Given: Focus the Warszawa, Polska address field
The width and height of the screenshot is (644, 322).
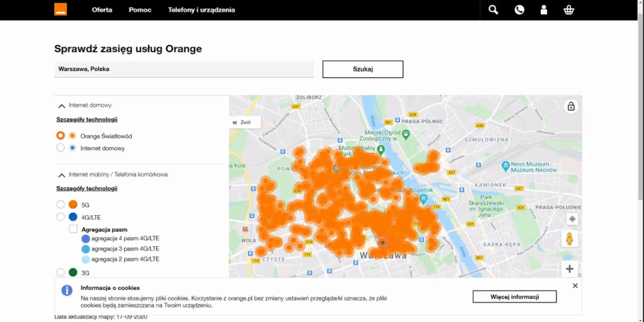Looking at the screenshot, I should pos(184,69).
